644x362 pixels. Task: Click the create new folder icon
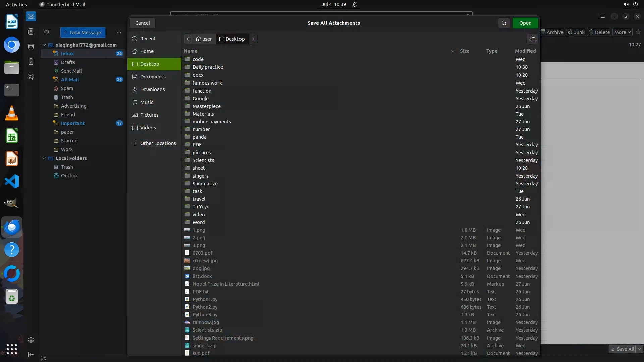point(532,39)
